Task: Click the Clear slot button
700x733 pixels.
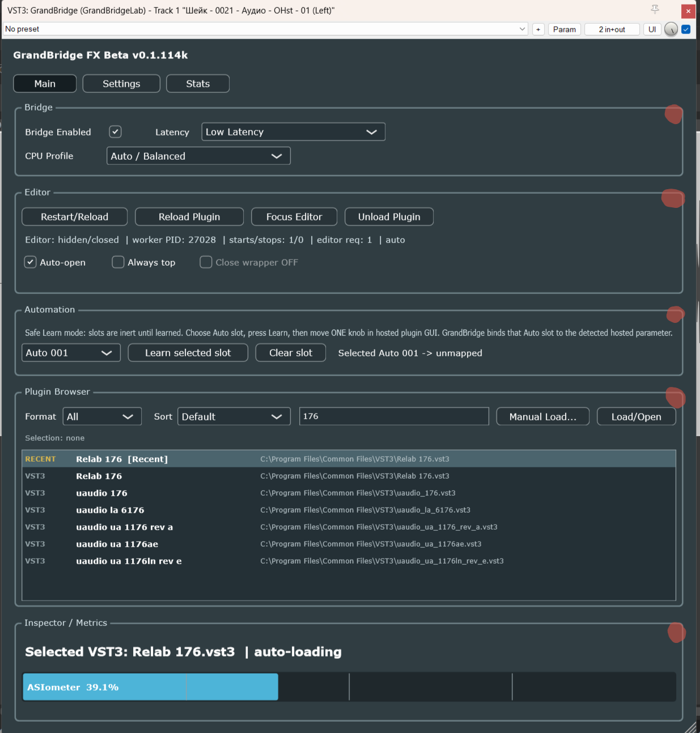Action: [x=291, y=353]
